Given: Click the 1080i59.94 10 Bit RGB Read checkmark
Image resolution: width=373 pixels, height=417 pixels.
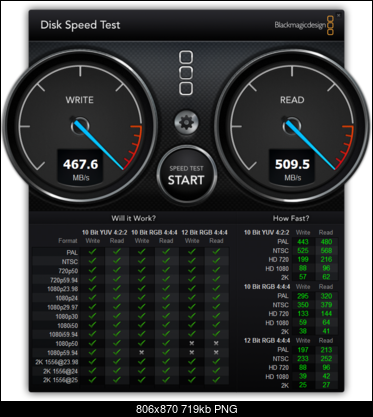Looking at the screenshot, I should tap(166, 334).
